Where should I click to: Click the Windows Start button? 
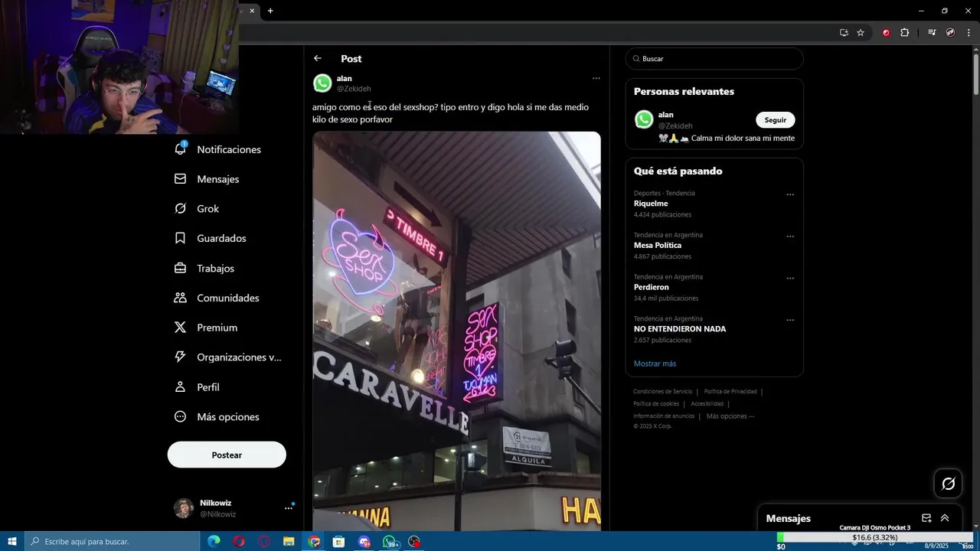[12, 542]
